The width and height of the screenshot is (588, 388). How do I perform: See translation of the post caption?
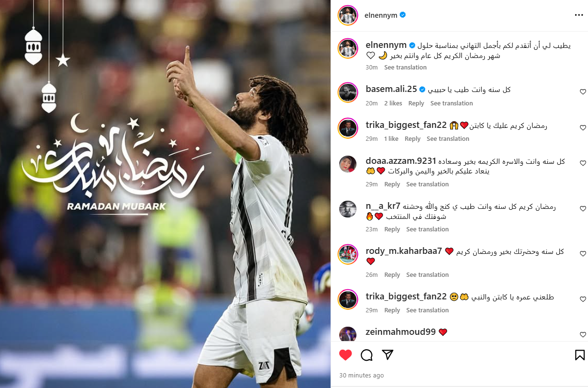405,68
